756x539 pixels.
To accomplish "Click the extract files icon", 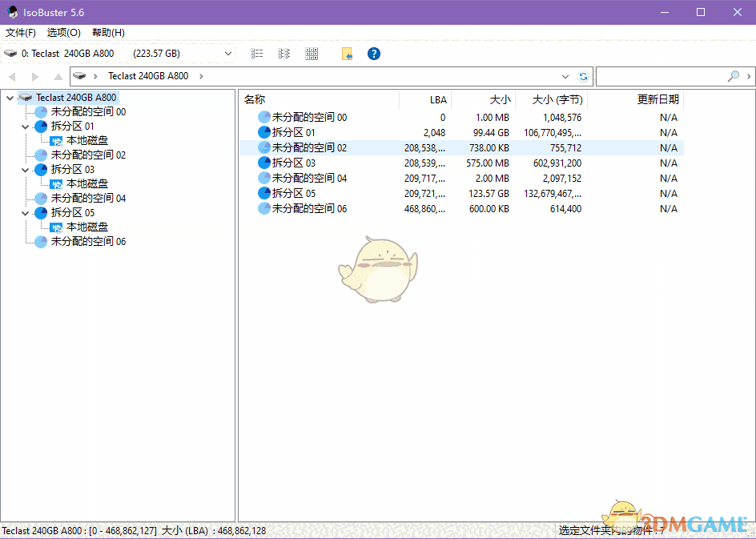I will tap(348, 54).
